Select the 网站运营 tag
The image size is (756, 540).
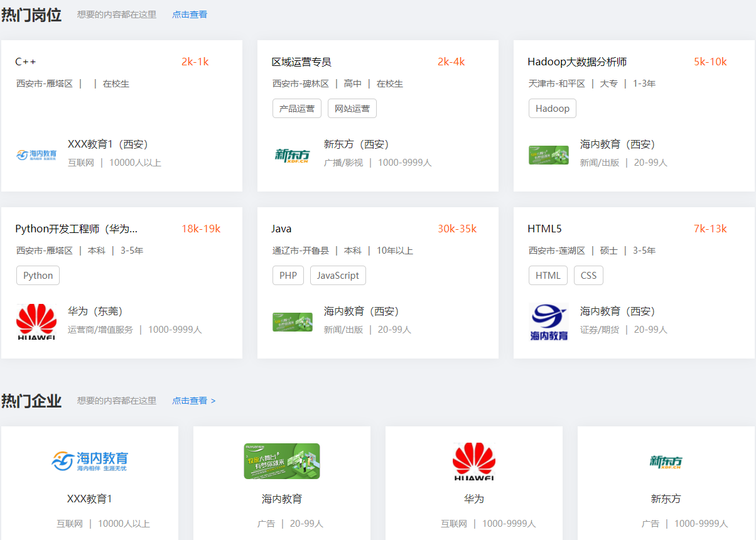[x=352, y=109]
